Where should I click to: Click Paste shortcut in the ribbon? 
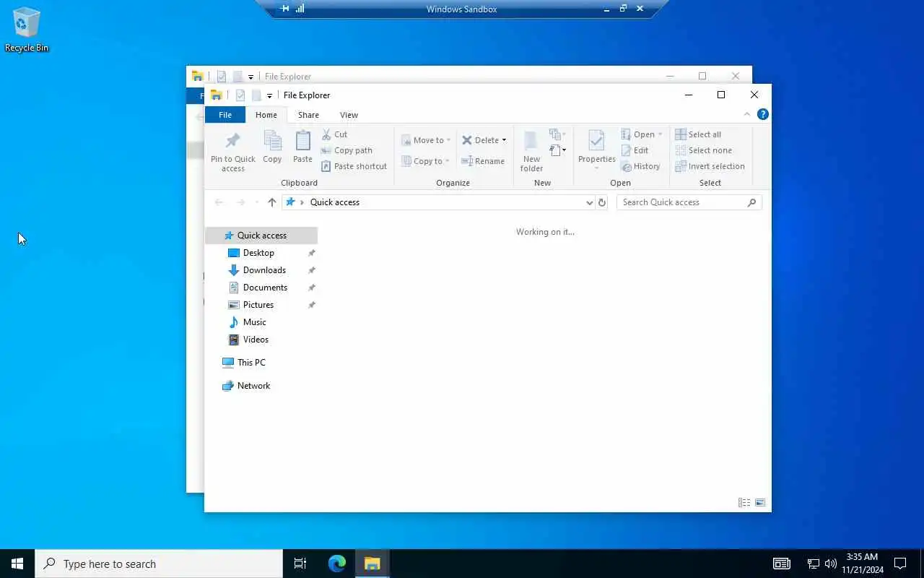tap(354, 166)
